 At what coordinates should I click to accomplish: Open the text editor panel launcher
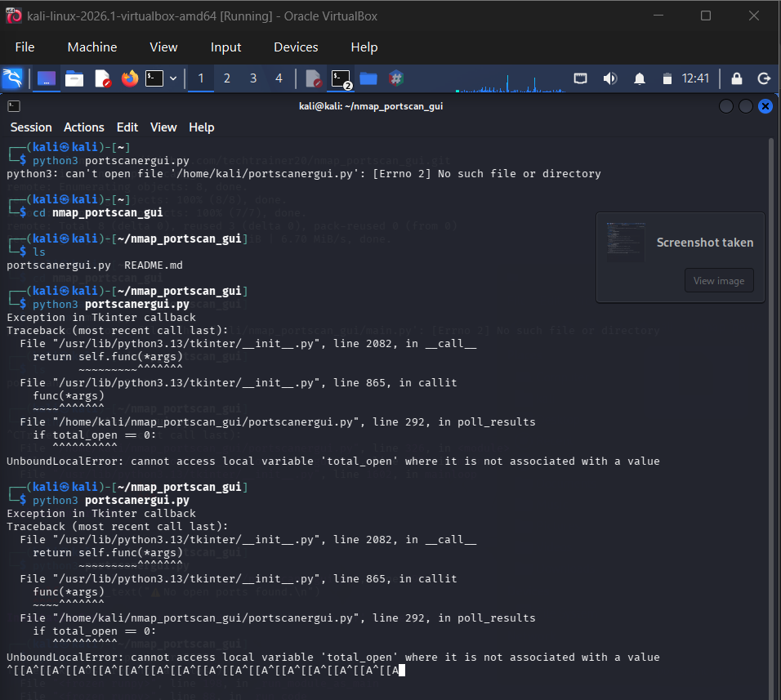pos(102,78)
